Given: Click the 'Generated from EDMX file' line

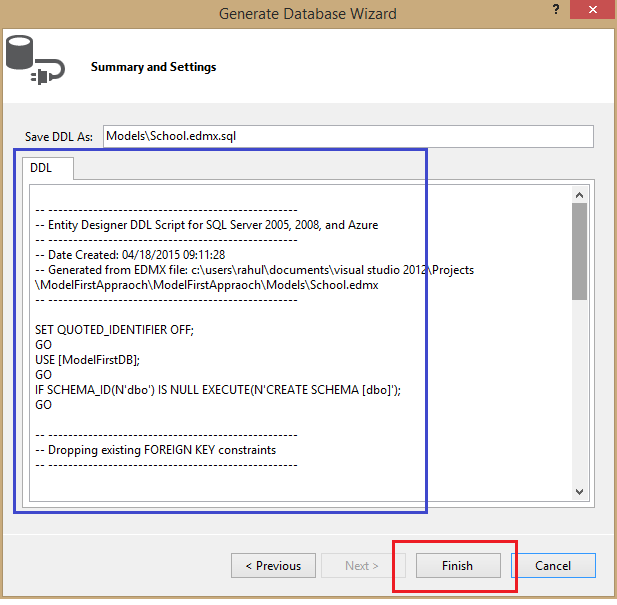Looking at the screenshot, I should pos(254,270).
